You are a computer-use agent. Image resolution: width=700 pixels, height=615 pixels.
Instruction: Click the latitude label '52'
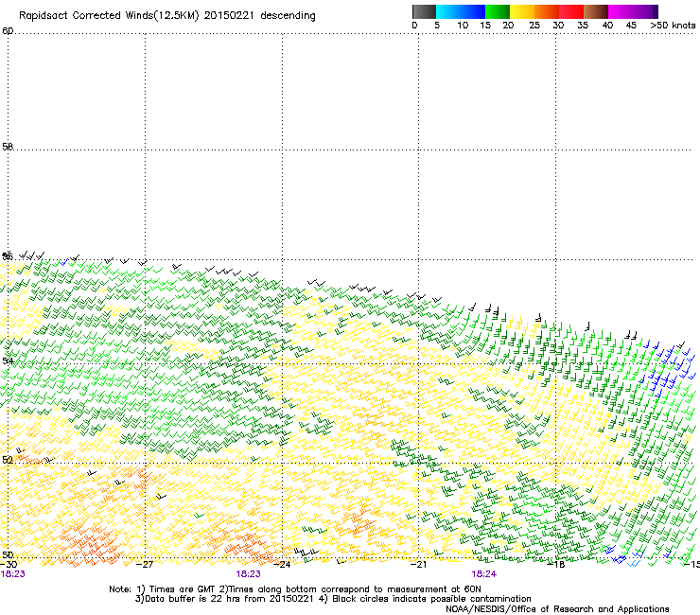coord(8,460)
